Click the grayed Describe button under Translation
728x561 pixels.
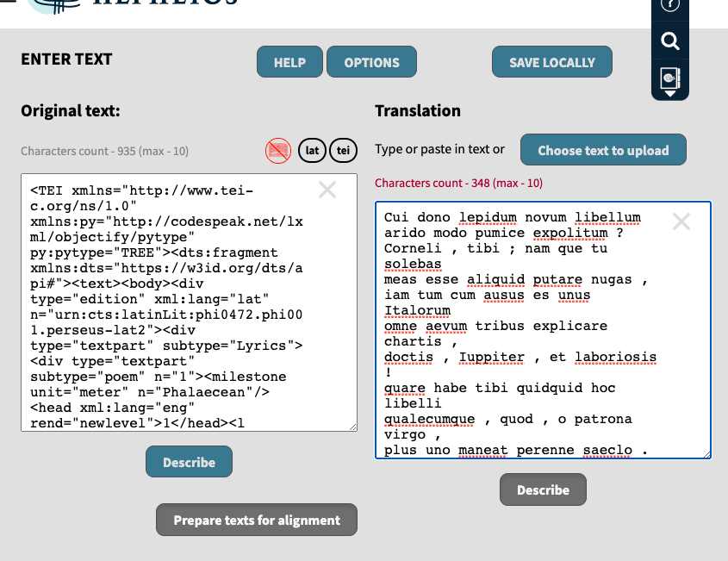[x=543, y=489]
